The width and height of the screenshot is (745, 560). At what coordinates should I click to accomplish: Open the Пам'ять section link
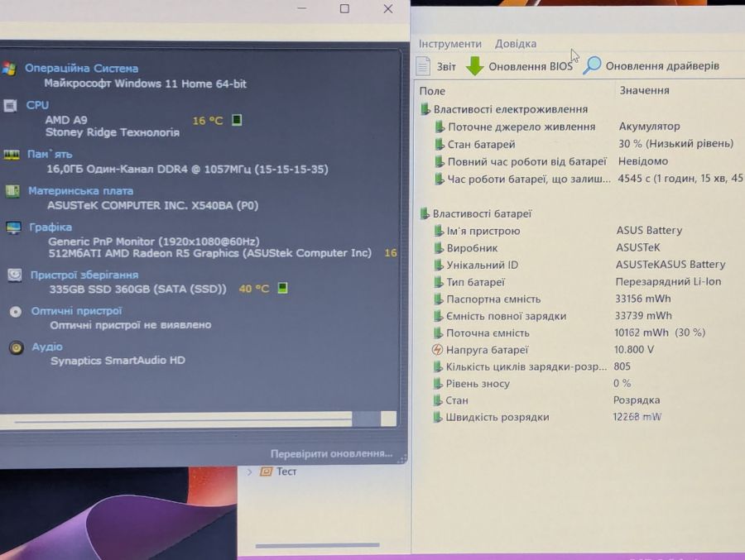50,154
